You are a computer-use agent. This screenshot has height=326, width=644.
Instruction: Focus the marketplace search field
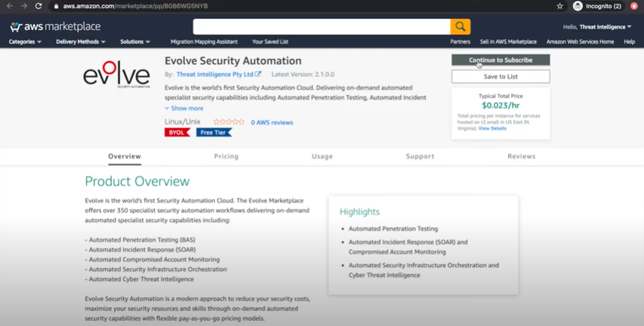[x=322, y=26]
